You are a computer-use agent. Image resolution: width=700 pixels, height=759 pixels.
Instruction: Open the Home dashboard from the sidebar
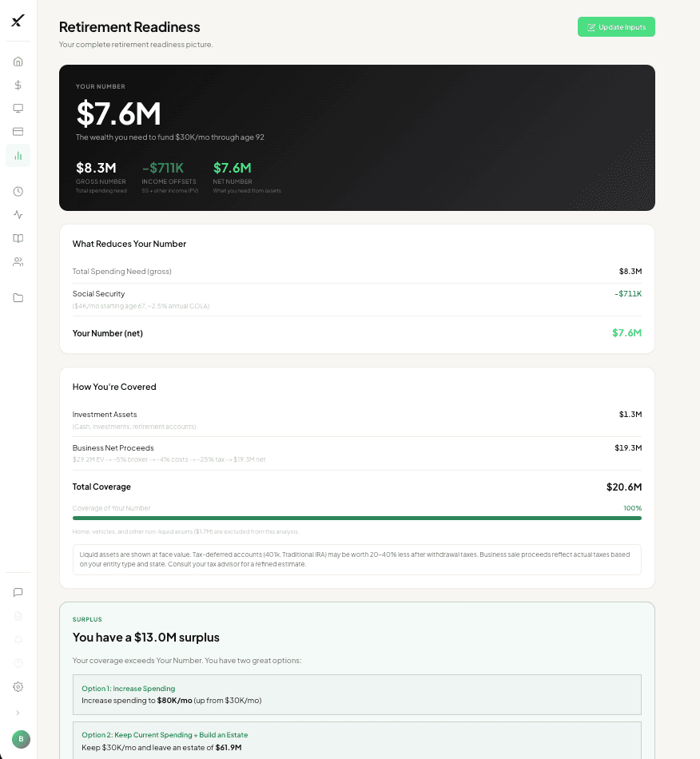[18, 61]
